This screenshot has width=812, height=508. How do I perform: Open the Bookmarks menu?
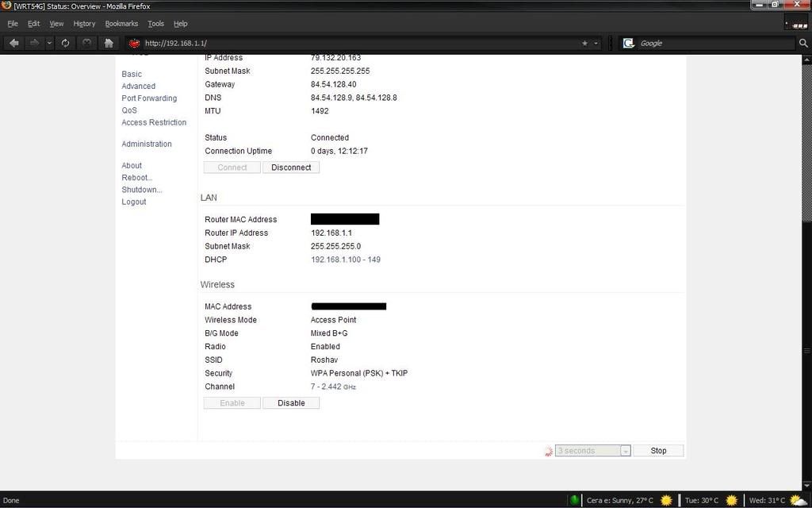121,24
